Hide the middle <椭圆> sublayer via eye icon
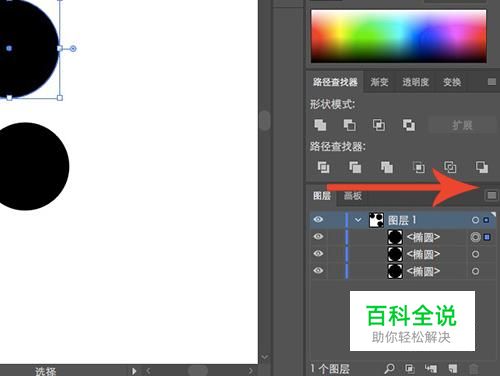 click(x=318, y=253)
